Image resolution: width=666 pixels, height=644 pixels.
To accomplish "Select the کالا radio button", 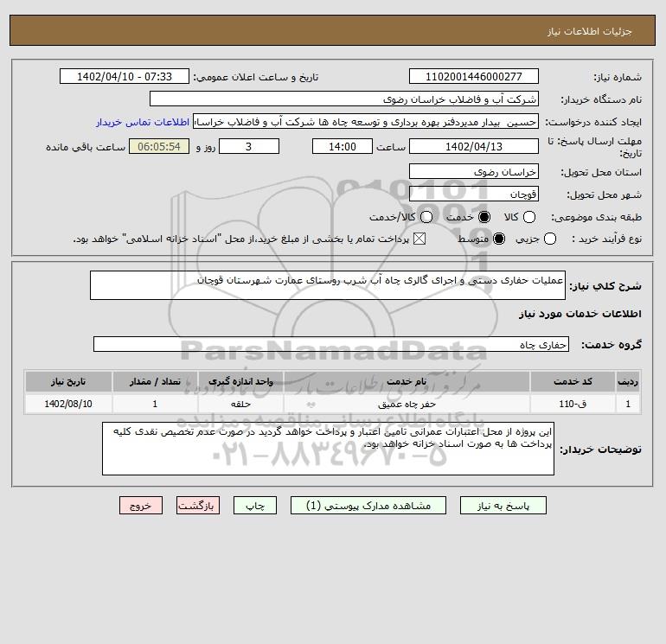I will [x=529, y=217].
